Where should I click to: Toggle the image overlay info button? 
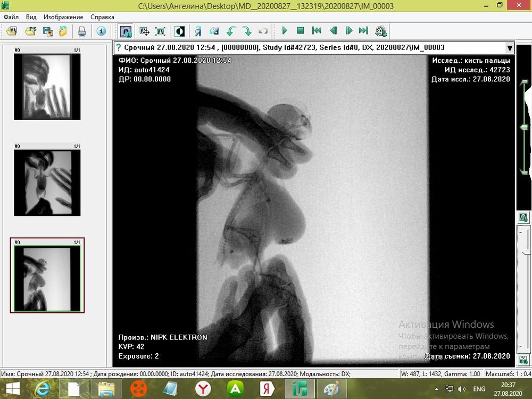point(126,31)
